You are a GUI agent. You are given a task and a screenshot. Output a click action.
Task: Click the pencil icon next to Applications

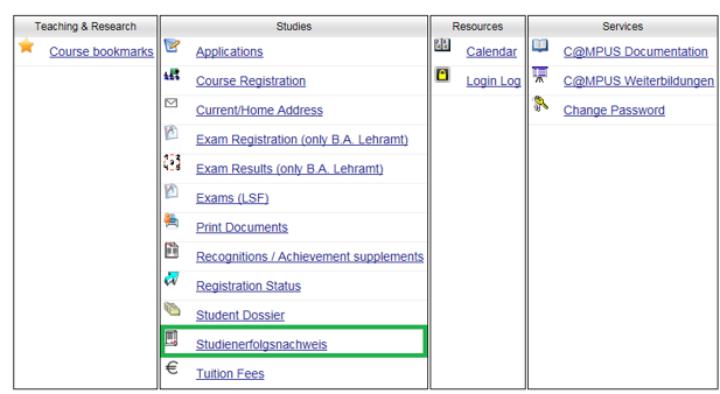click(x=172, y=45)
